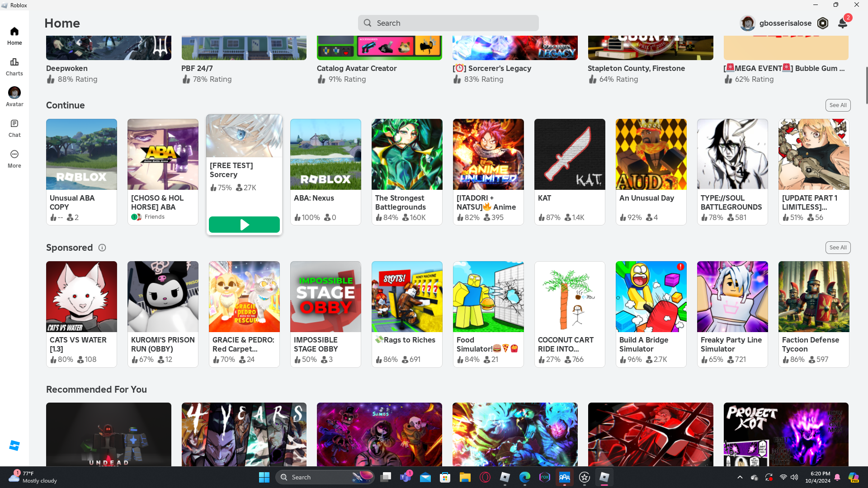Go to Home in the sidebar
Screen dimensions: 868x488
click(14, 36)
